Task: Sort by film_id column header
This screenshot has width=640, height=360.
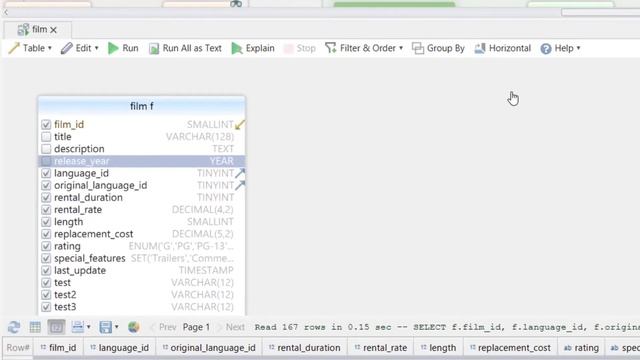Action: 58,348
